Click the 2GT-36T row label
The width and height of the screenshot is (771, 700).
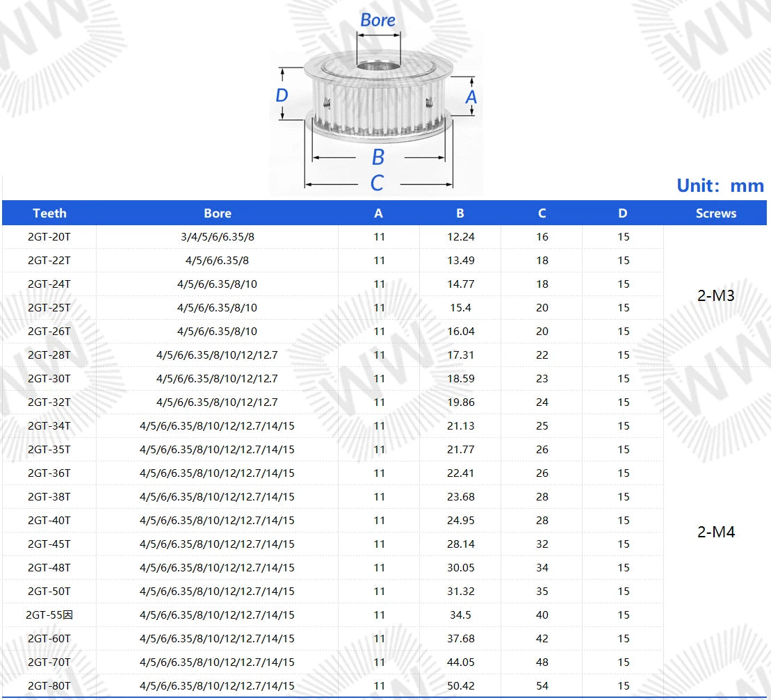click(x=49, y=473)
